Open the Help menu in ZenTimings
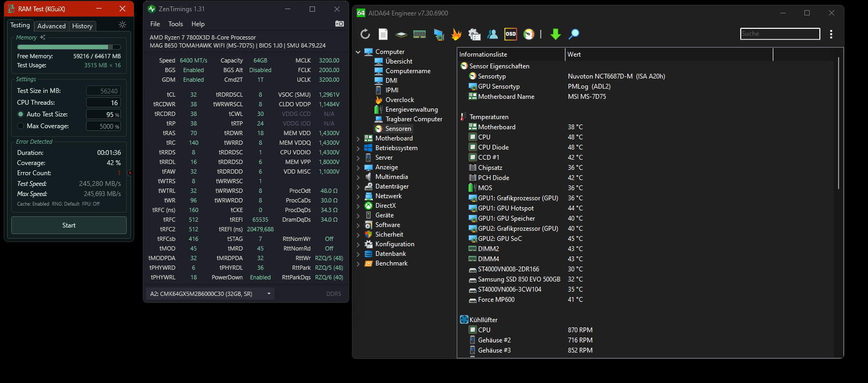This screenshot has width=868, height=383. 198,24
